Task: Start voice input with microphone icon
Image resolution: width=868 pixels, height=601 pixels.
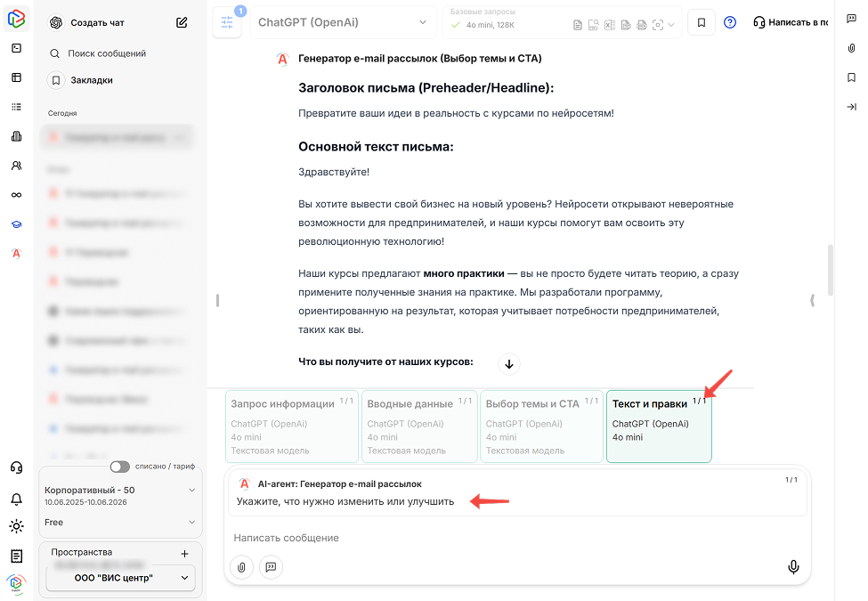Action: [x=792, y=566]
